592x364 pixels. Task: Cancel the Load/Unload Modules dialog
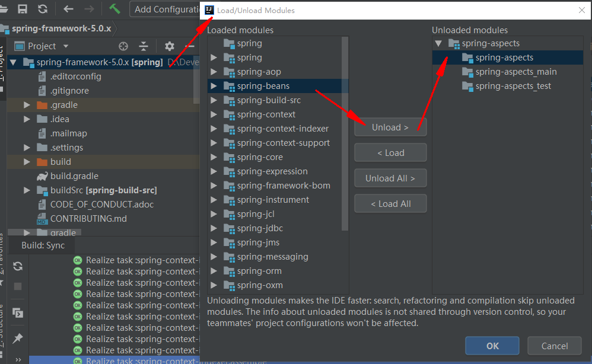[x=554, y=346]
